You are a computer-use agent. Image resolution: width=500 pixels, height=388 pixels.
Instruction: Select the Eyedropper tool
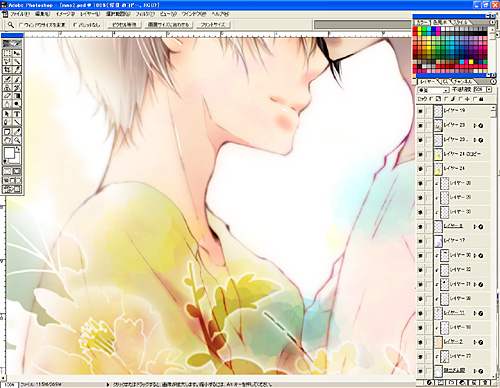click(x=17, y=132)
